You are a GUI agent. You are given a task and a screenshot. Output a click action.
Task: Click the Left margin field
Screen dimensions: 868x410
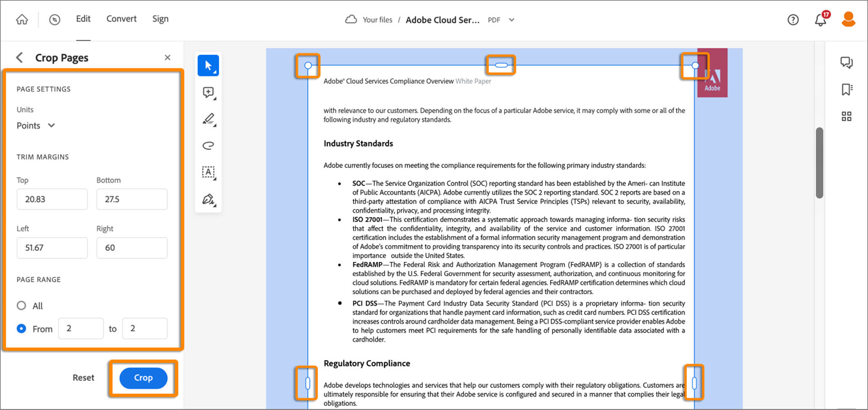coord(52,248)
